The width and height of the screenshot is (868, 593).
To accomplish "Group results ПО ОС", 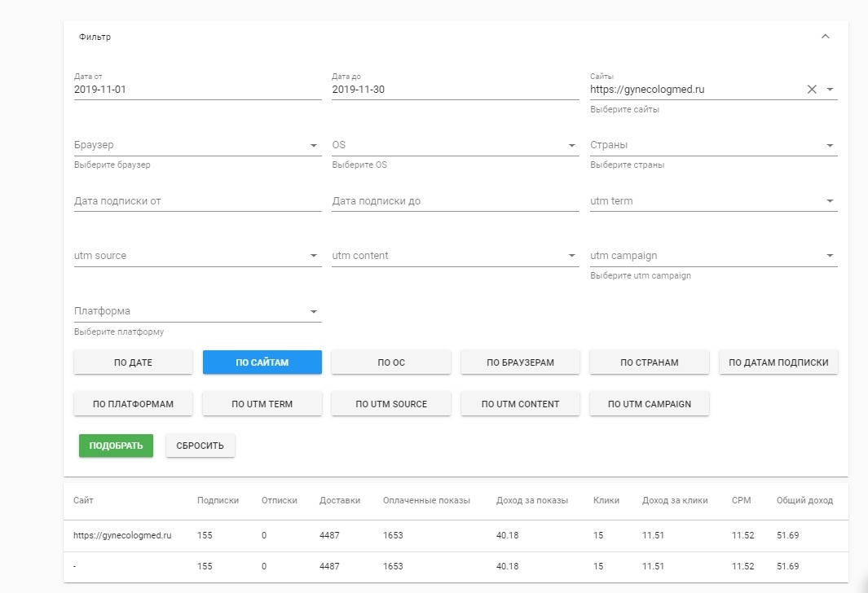I will tap(391, 362).
